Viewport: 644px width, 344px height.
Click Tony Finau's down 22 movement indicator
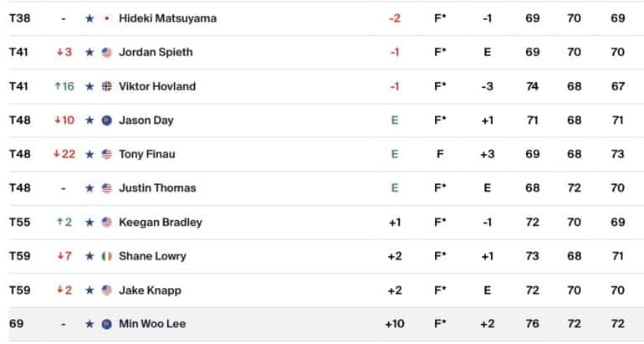(x=64, y=154)
